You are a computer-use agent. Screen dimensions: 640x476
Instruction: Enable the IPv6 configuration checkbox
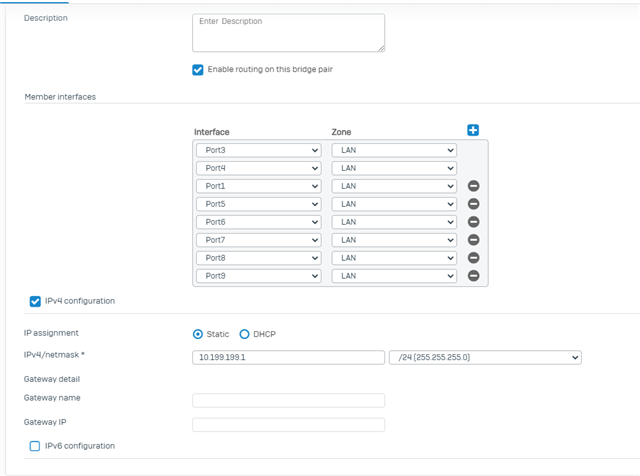pyautogui.click(x=35, y=446)
